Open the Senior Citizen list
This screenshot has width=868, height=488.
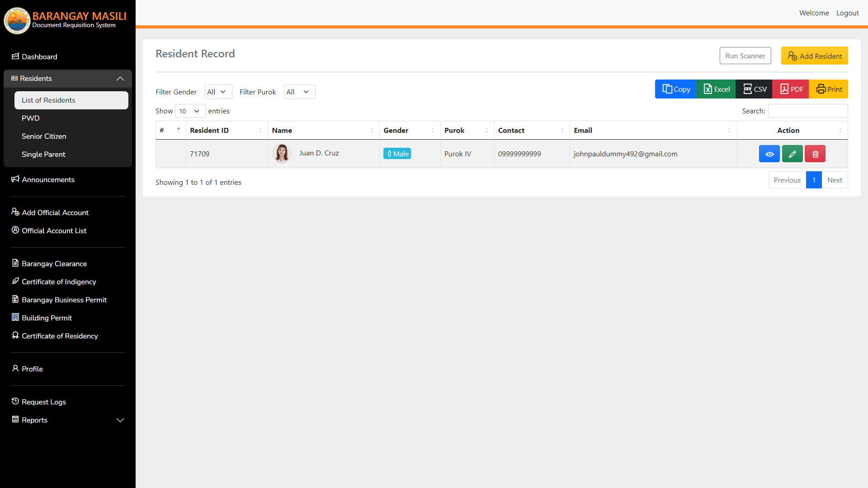(44, 136)
